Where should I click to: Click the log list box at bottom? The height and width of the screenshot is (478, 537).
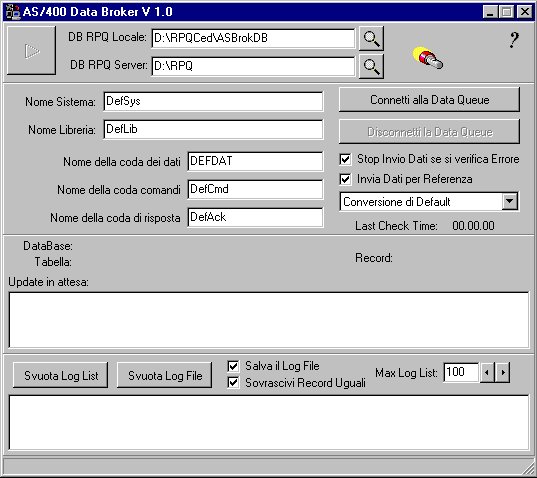(269, 423)
